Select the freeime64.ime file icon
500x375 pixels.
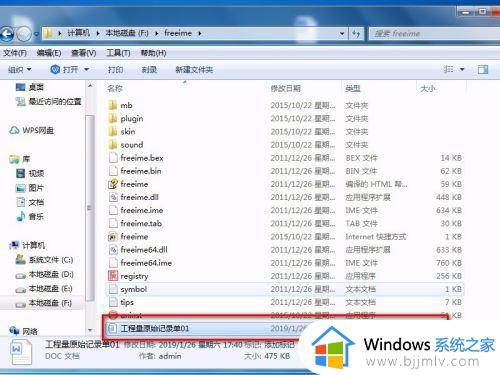tap(113, 263)
